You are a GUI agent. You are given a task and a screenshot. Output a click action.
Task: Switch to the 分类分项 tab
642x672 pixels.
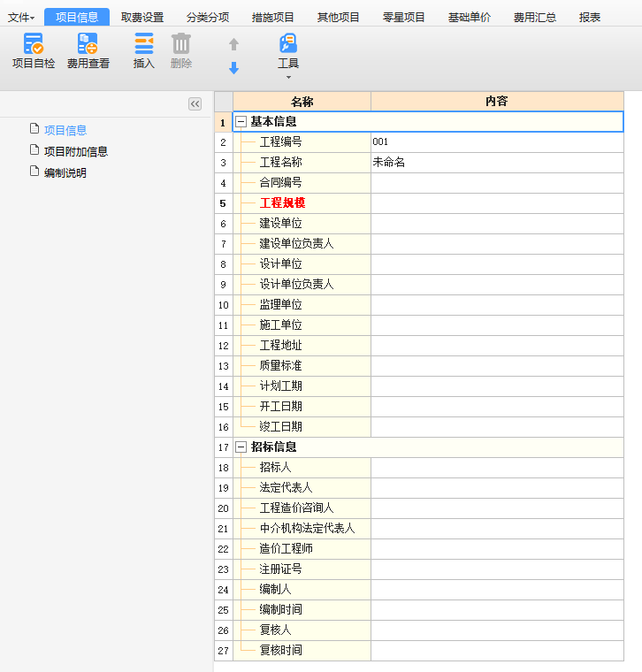point(208,17)
